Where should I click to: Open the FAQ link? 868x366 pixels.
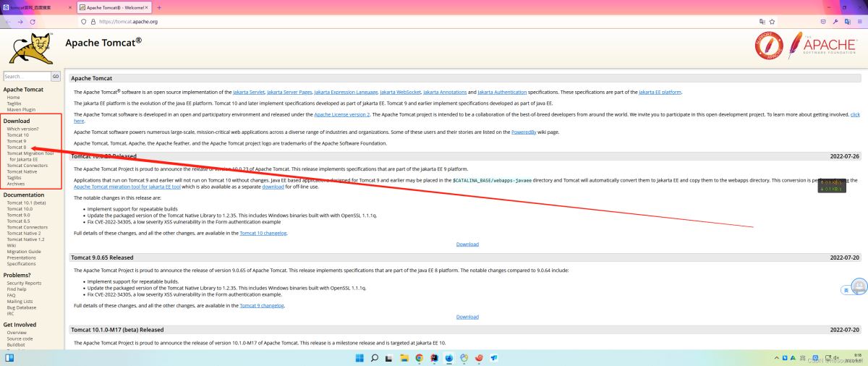[x=11, y=295]
